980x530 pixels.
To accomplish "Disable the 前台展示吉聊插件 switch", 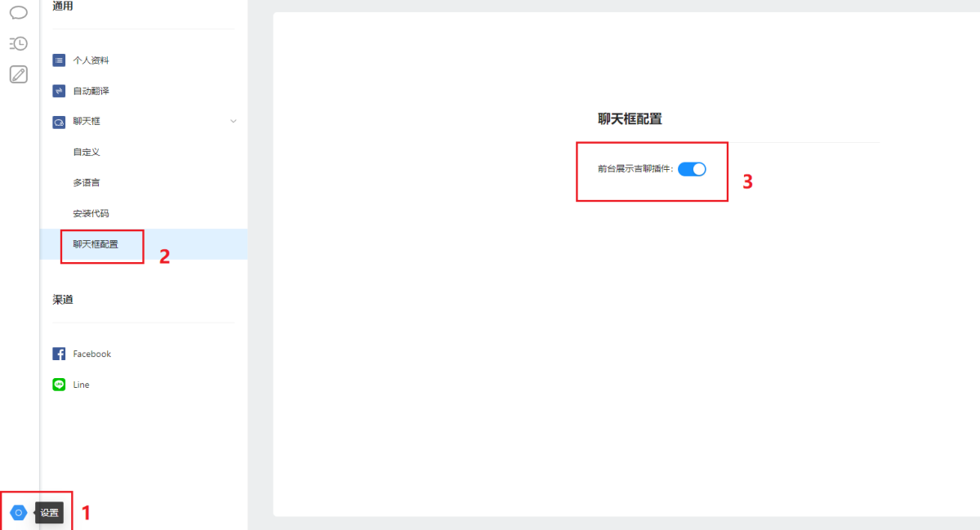I will pyautogui.click(x=692, y=169).
